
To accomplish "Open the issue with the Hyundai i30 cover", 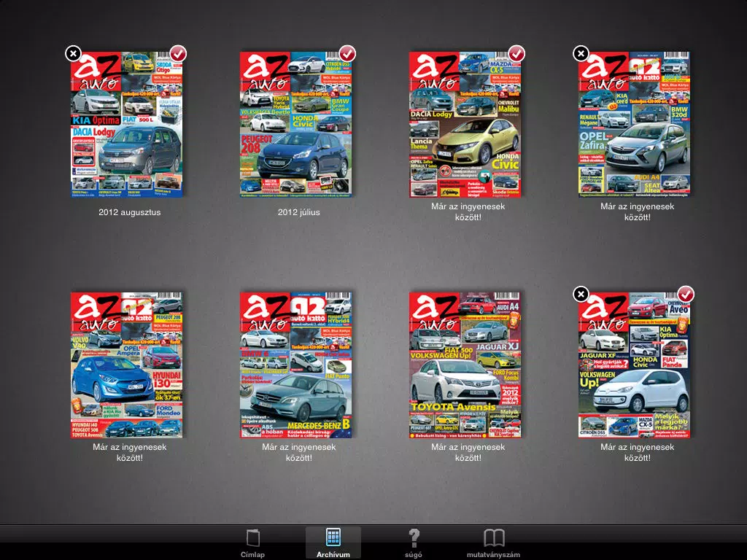I will pyautogui.click(x=127, y=365).
